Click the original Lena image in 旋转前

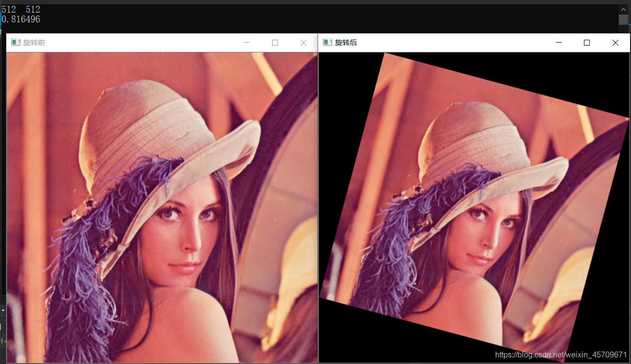(x=162, y=207)
